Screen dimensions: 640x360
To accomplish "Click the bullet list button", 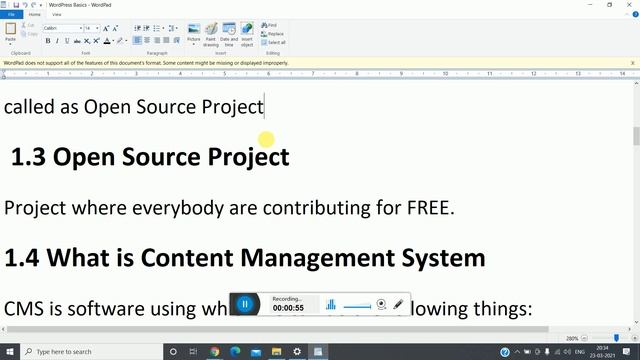I will pos(157,28).
